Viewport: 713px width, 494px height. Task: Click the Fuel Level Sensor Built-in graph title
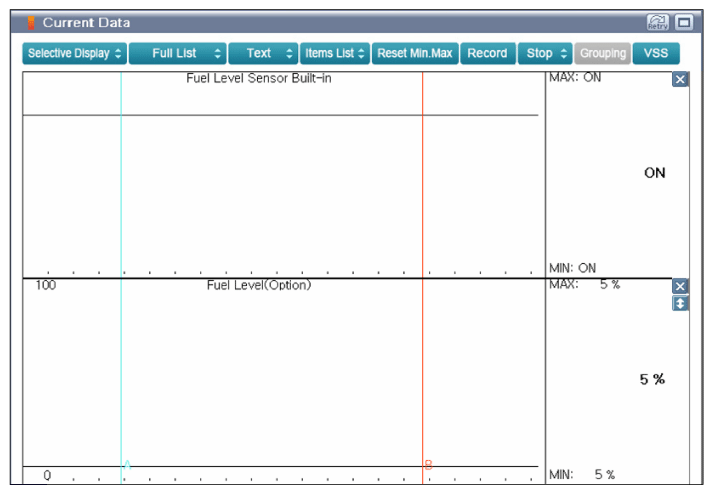click(259, 79)
